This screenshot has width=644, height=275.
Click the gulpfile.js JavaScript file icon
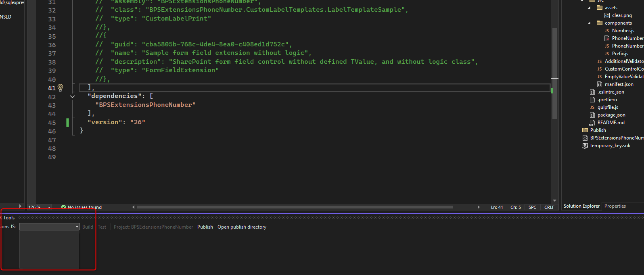point(592,107)
